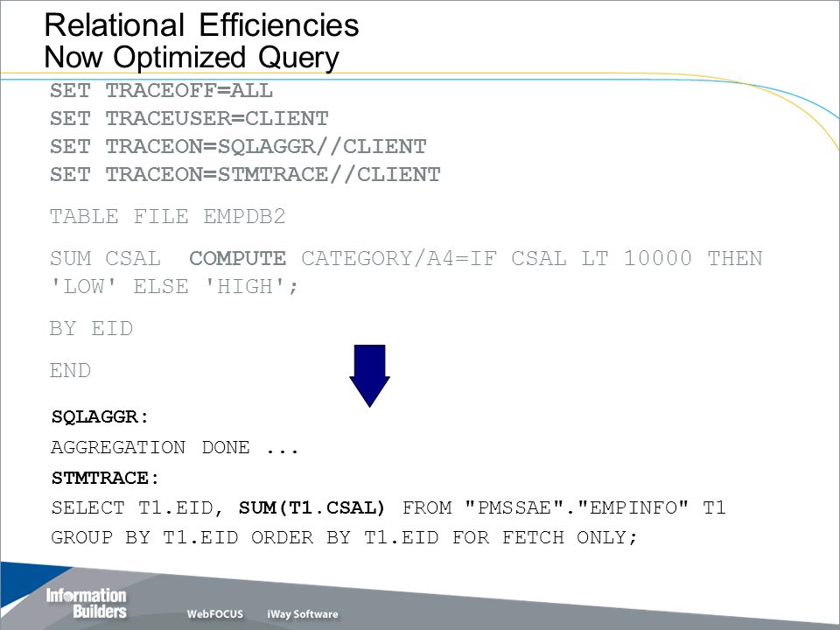Viewport: 840px width, 630px height.
Task: Click the 'AGGREGATION DONE ...' line
Action: 175,447
